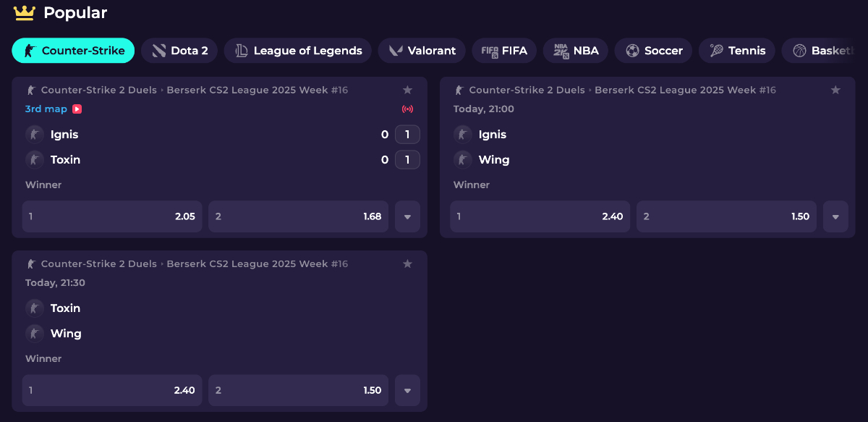Favorite the Toxin vs Wing match star
Viewport: 868px width, 422px height.
pyautogui.click(x=407, y=263)
